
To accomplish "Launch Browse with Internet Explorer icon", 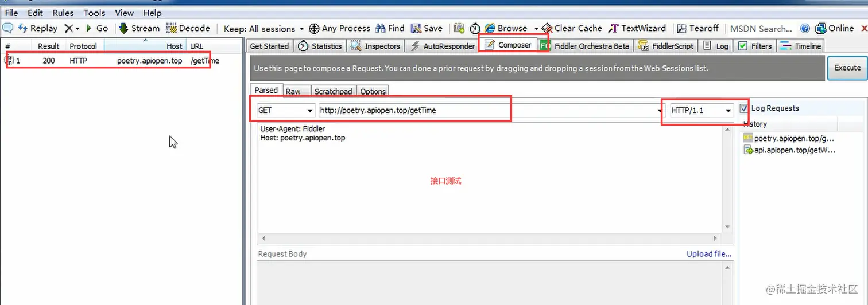I will [506, 28].
